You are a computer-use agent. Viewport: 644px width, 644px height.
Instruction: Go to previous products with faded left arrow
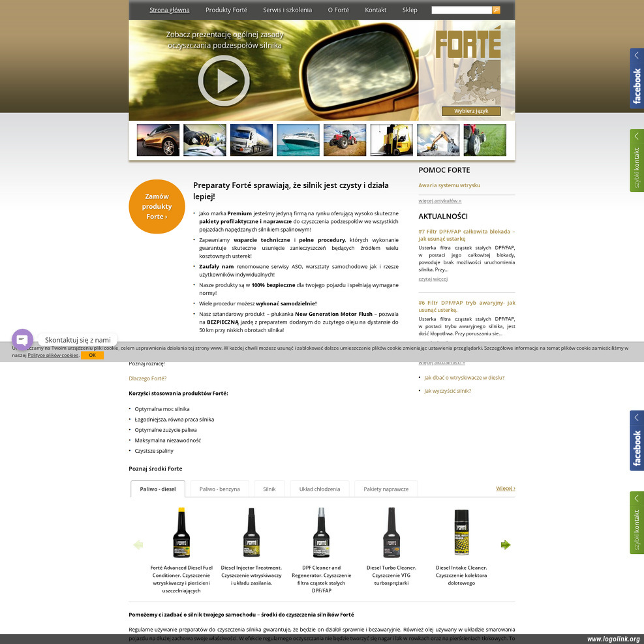tap(138, 545)
